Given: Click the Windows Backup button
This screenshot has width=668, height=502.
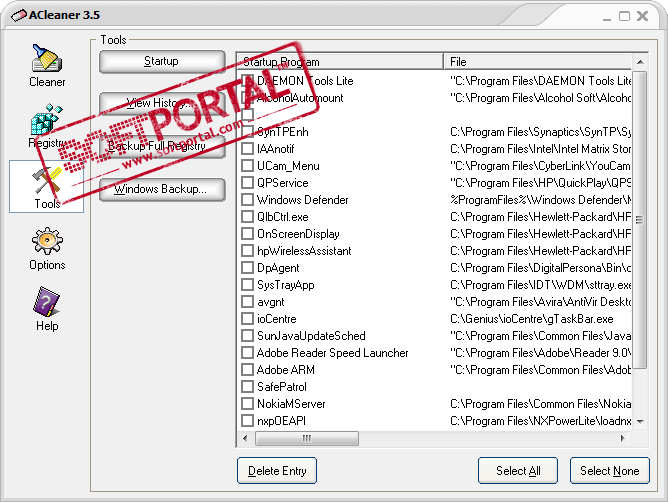Looking at the screenshot, I should (162, 189).
